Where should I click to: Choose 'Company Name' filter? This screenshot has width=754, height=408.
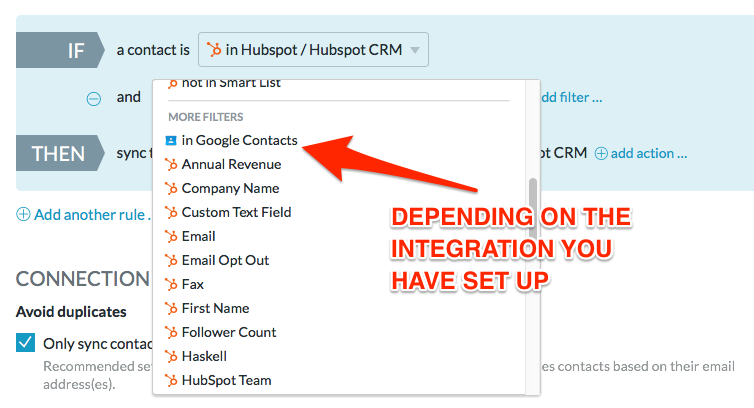coord(230,189)
